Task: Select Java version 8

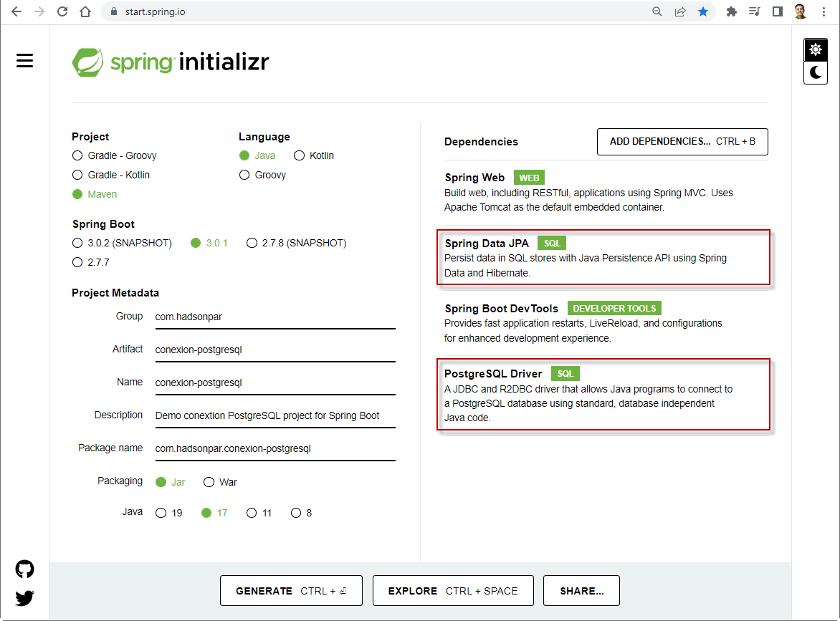Action: click(x=301, y=513)
